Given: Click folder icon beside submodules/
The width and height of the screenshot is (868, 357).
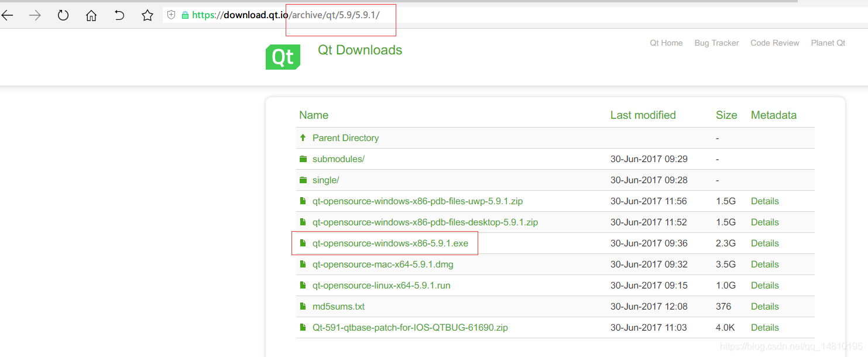Looking at the screenshot, I should point(303,159).
